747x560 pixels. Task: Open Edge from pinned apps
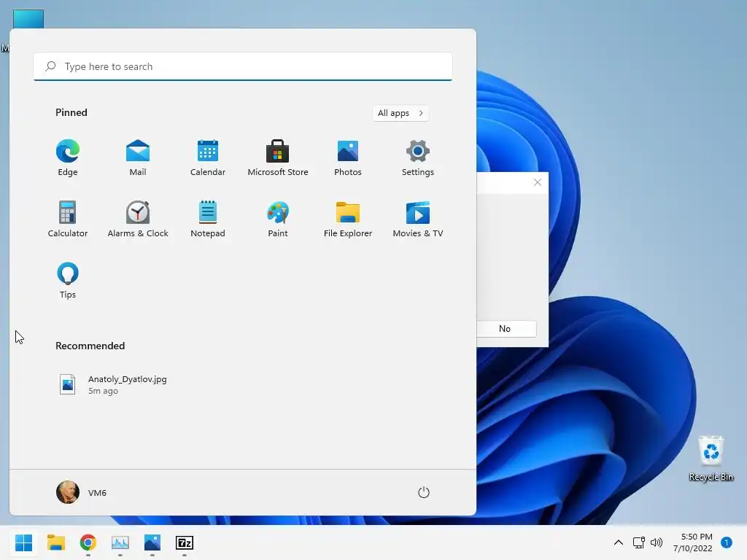[68, 157]
